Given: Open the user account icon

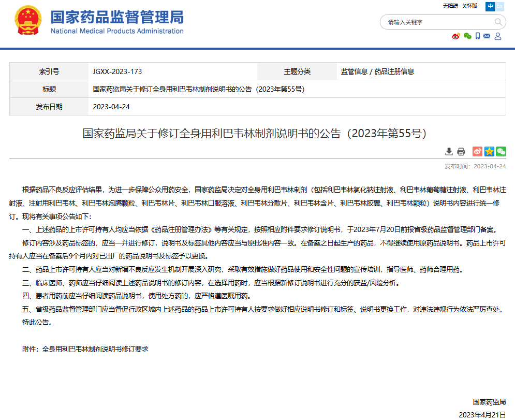Looking at the screenshot, I should 498,36.
